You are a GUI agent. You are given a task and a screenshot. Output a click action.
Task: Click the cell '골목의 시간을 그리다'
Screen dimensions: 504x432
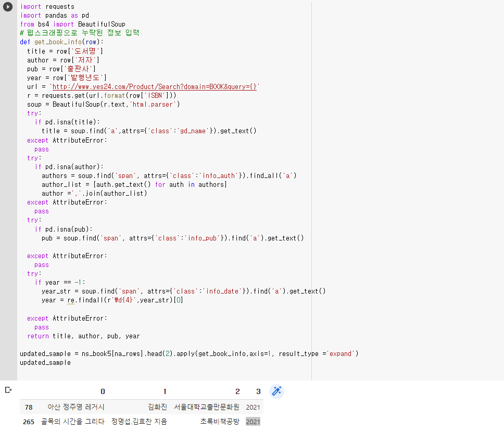(73, 422)
